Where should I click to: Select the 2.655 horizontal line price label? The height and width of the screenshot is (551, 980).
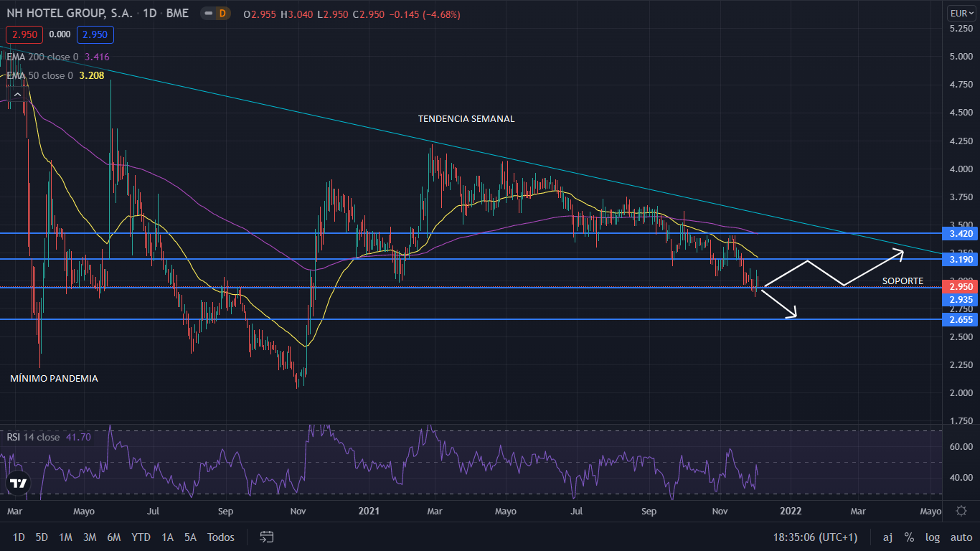(x=960, y=319)
